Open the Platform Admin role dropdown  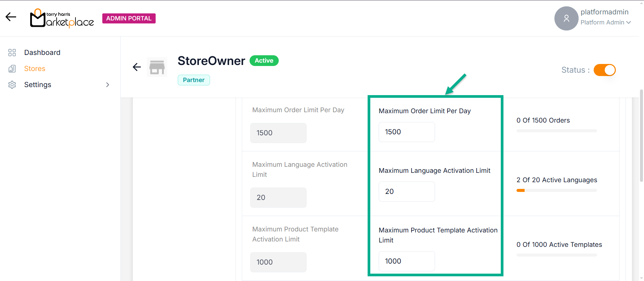click(605, 22)
